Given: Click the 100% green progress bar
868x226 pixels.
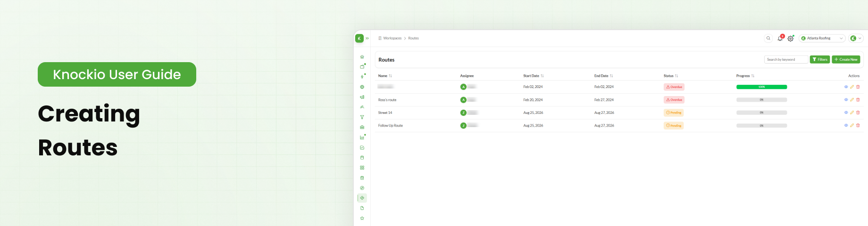Looking at the screenshot, I should click(761, 87).
